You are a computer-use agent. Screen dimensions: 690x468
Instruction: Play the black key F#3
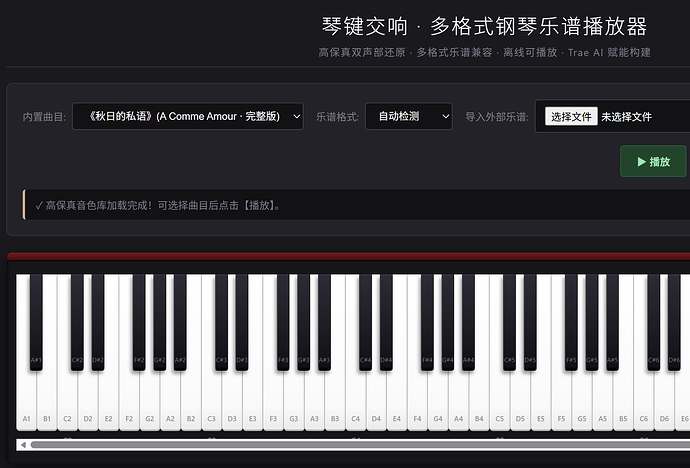283,322
